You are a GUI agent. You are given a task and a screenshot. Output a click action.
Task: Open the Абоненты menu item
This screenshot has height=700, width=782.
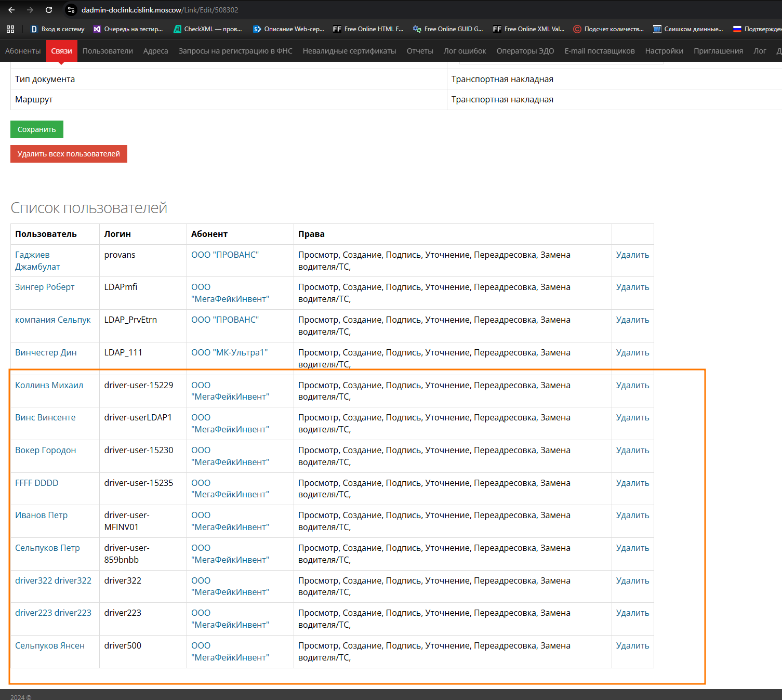(x=23, y=51)
